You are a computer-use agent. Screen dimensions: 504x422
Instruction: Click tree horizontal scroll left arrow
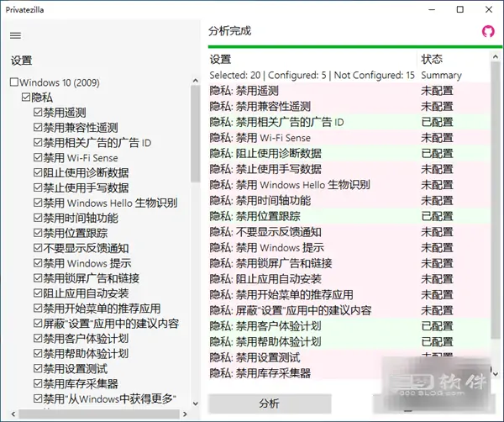click(13, 414)
